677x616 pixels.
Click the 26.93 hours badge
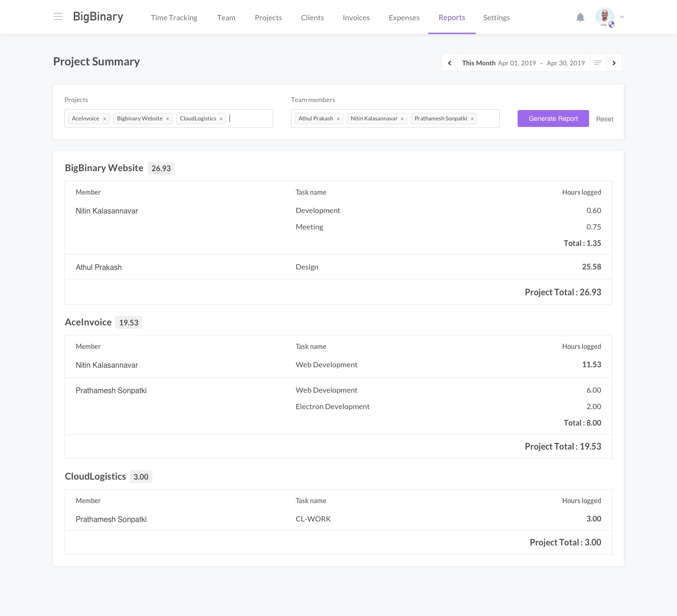click(161, 168)
